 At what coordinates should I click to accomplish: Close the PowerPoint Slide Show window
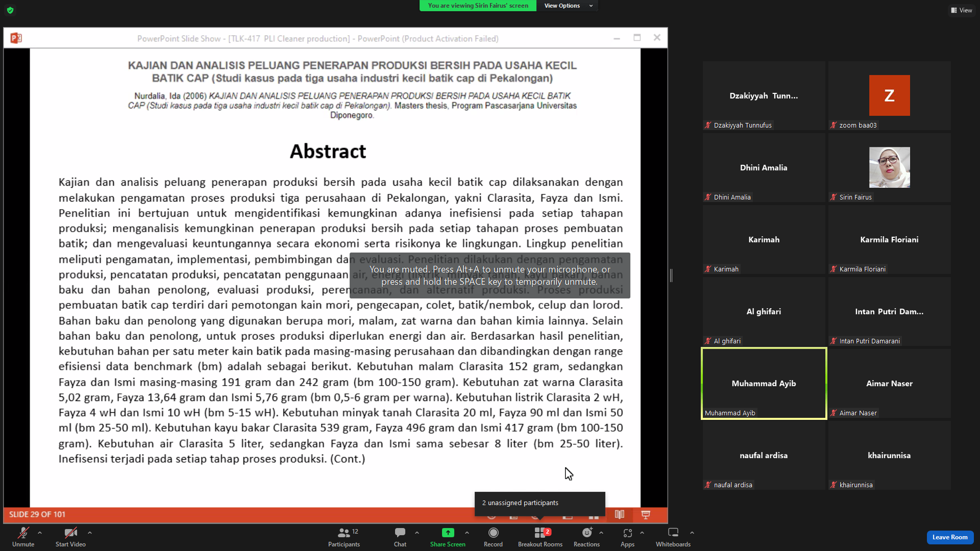(657, 38)
